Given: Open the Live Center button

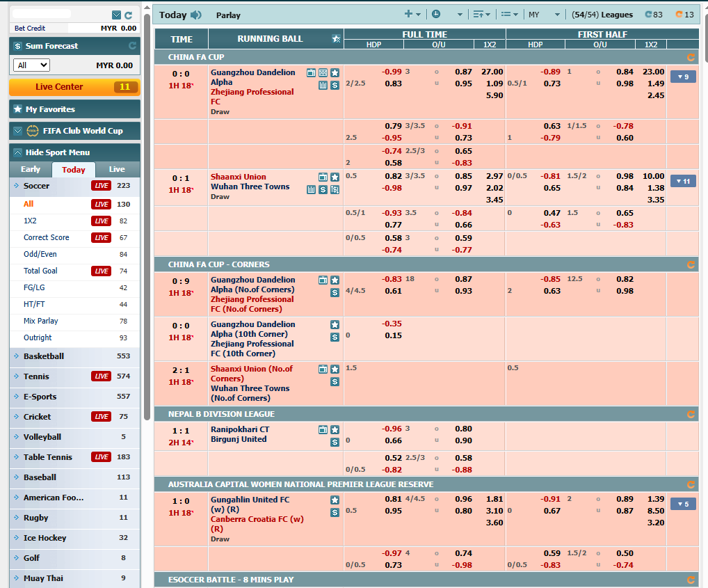Looking at the screenshot, I should pos(74,87).
